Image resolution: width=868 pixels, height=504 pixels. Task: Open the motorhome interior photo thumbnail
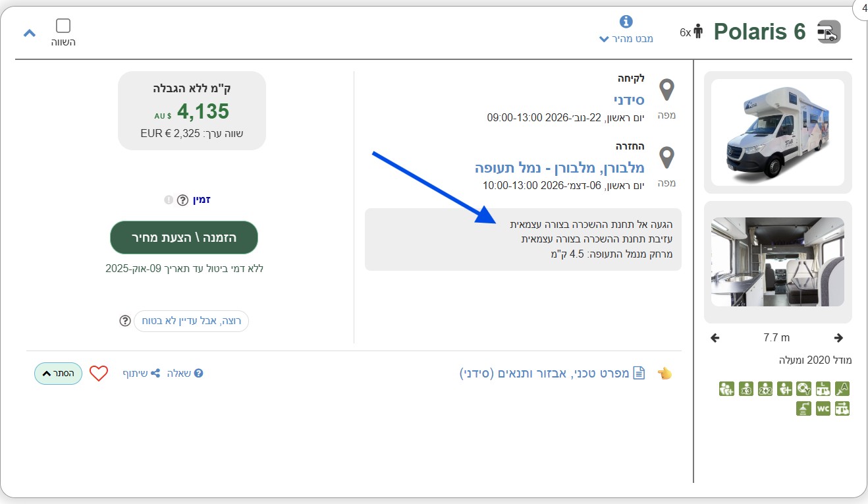[778, 262]
